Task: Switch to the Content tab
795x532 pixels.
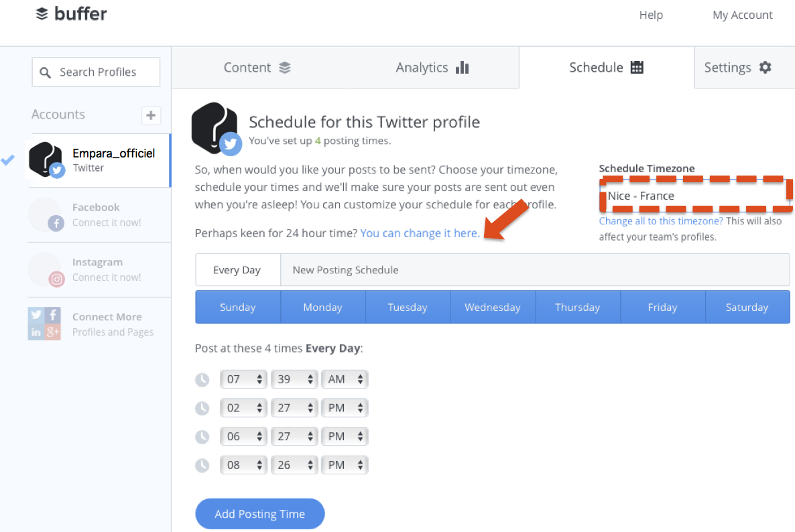Action: (258, 68)
